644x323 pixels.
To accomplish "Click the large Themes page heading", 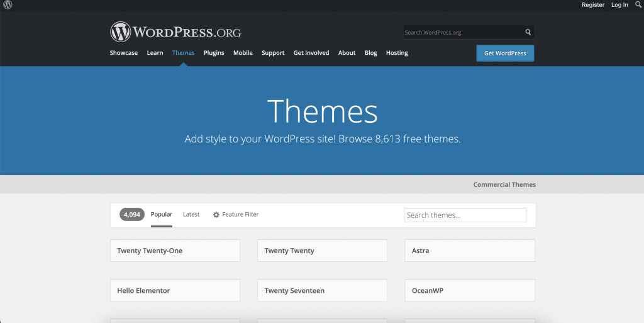I will (323, 111).
